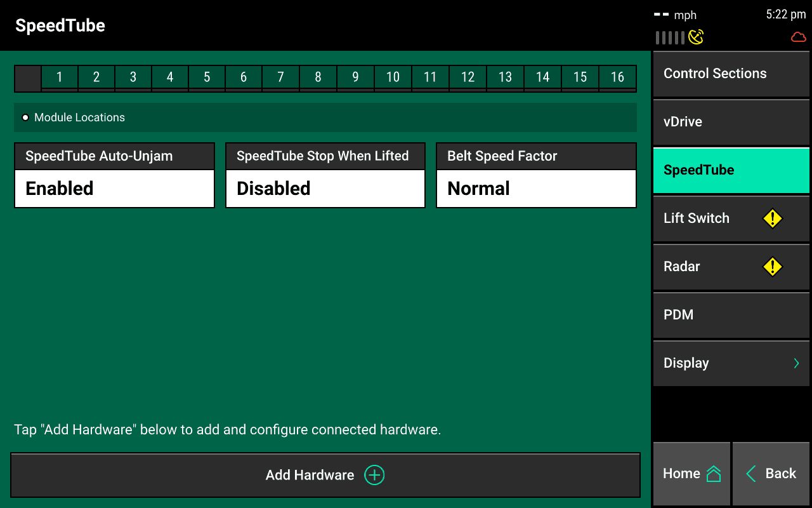Screen dimensions: 812x508
Task: Click the Add Hardware instruction text
Action: tap(227, 430)
